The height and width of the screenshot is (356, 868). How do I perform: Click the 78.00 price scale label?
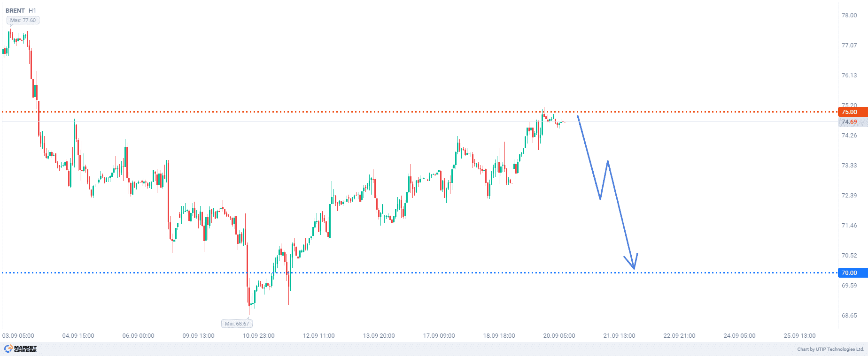(x=849, y=15)
